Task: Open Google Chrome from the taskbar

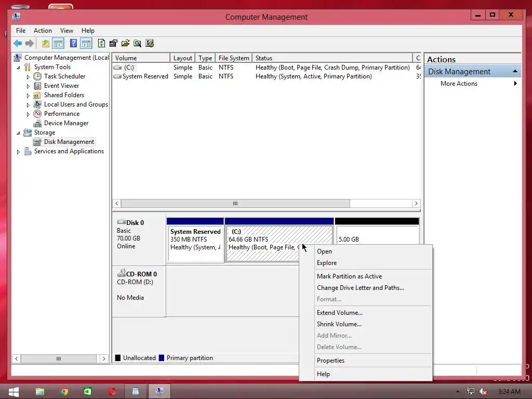Action: click(x=64, y=392)
